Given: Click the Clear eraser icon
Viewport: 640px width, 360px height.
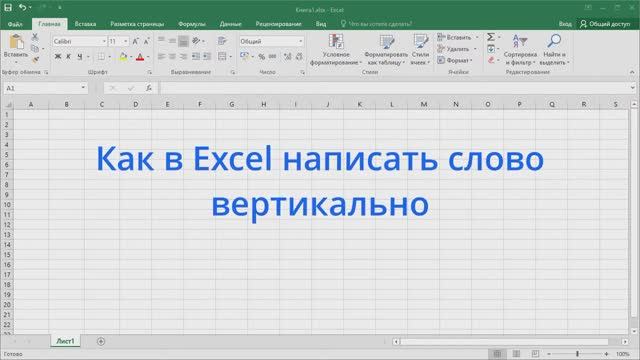Looking at the screenshot, I should (x=491, y=60).
